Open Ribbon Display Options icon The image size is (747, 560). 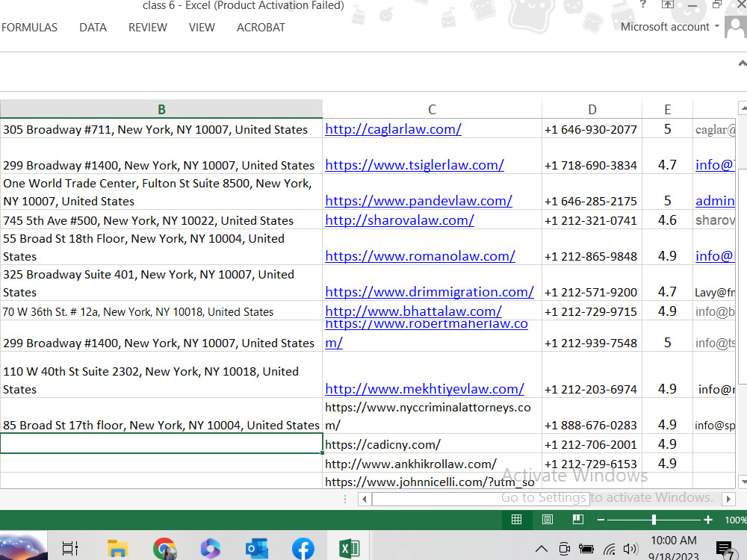(x=668, y=4)
